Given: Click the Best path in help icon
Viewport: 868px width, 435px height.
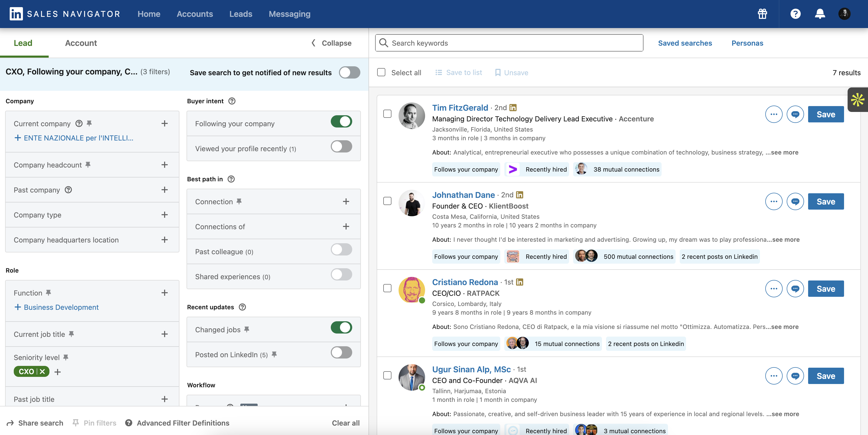Looking at the screenshot, I should click(x=231, y=179).
